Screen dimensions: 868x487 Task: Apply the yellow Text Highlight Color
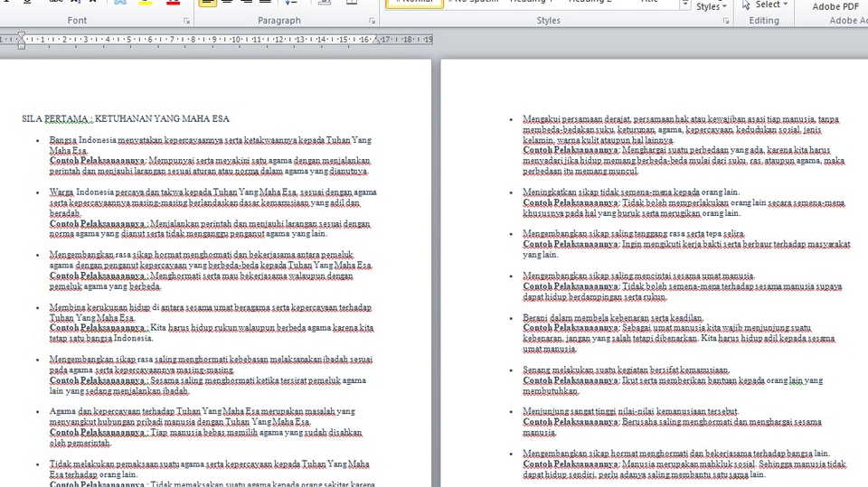[146, 3]
